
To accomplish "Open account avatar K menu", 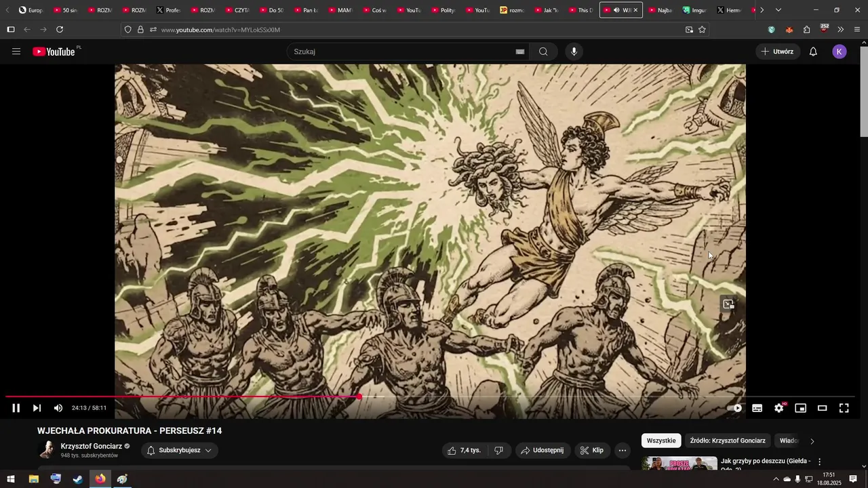I will point(840,52).
